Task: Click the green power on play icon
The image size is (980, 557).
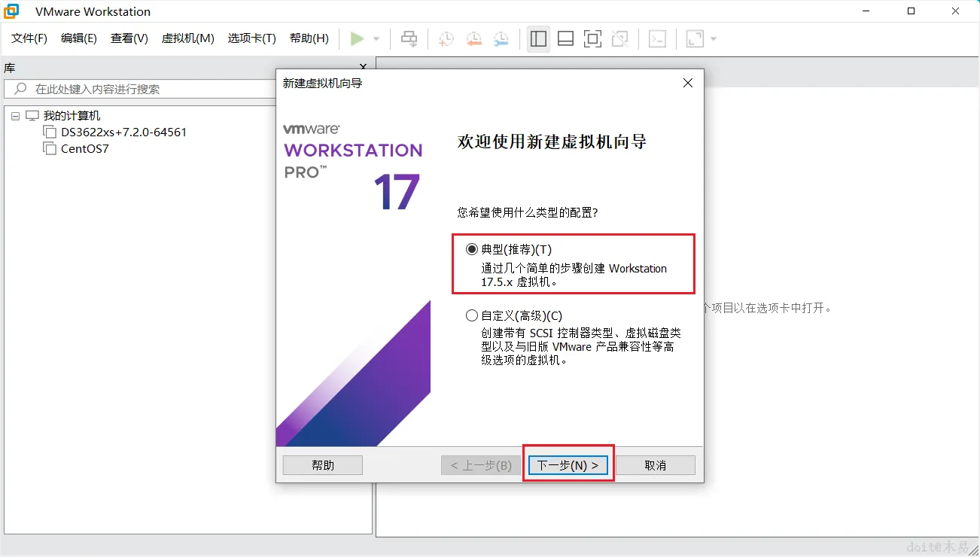Action: click(x=358, y=38)
